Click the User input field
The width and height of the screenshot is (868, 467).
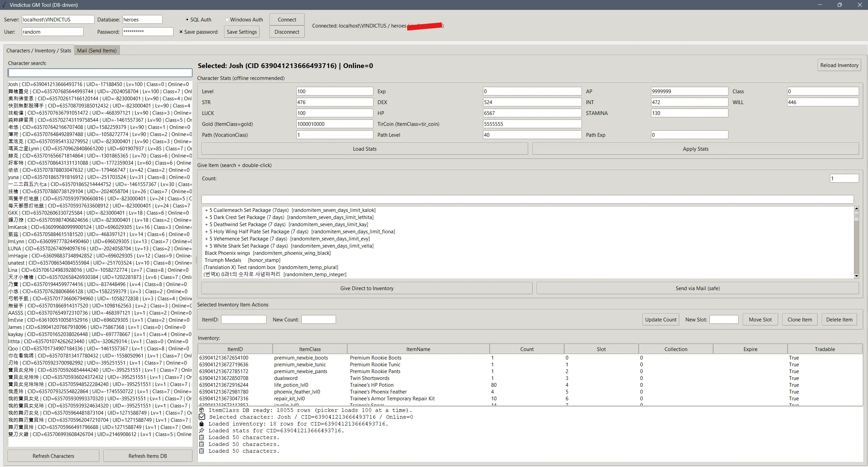click(x=52, y=32)
